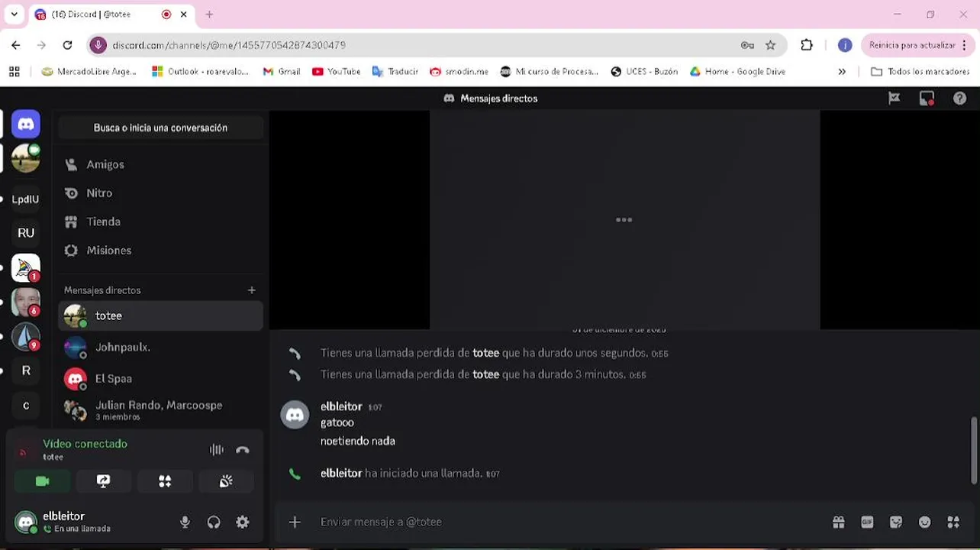980x550 pixels.
Task: Open the LpdIU server
Action: tap(25, 199)
